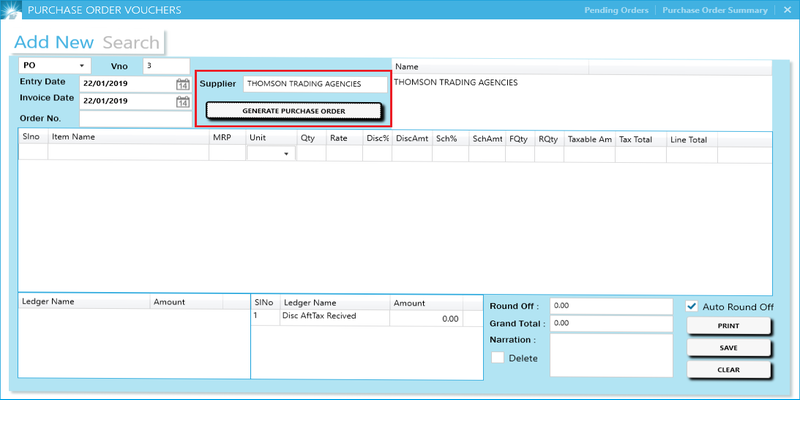Click the RQty column header
Screen dimensions: 800x435
[x=549, y=139]
